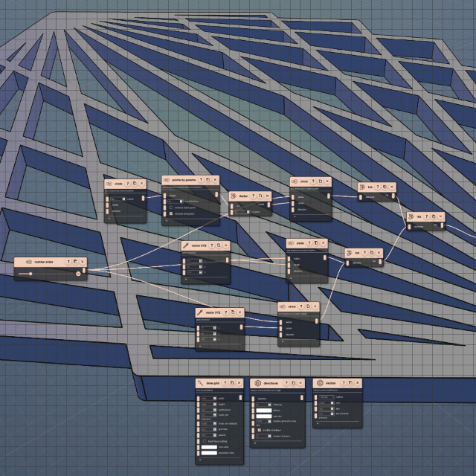
Task: Pick the draw grid main color swatch
Action: [x=209, y=447]
